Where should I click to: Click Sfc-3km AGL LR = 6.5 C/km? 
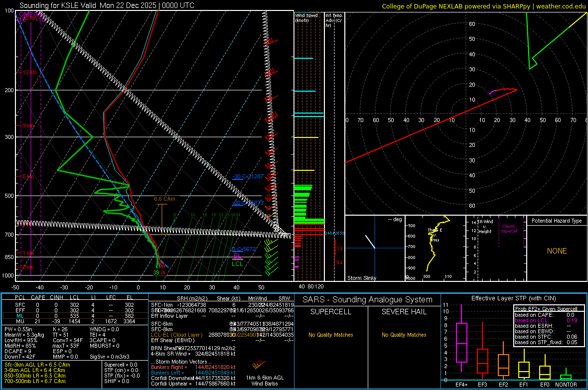click(x=37, y=365)
